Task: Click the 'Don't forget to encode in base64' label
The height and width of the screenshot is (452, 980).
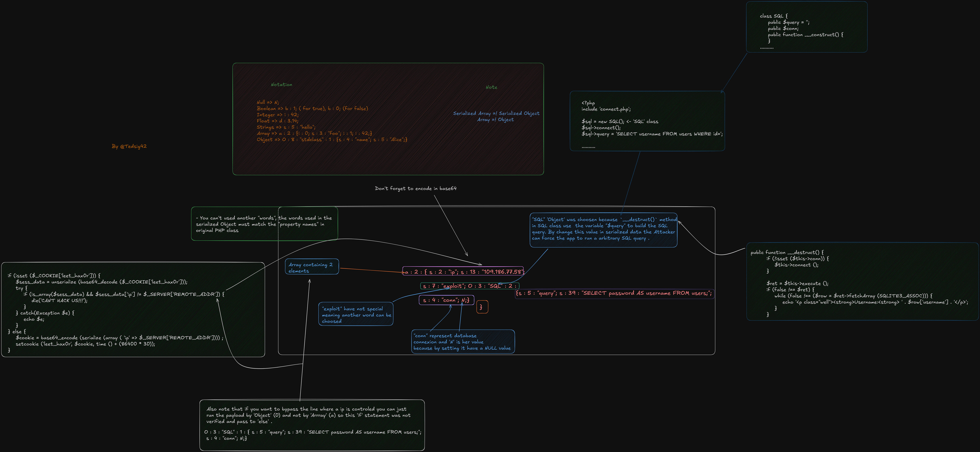Action: point(415,188)
